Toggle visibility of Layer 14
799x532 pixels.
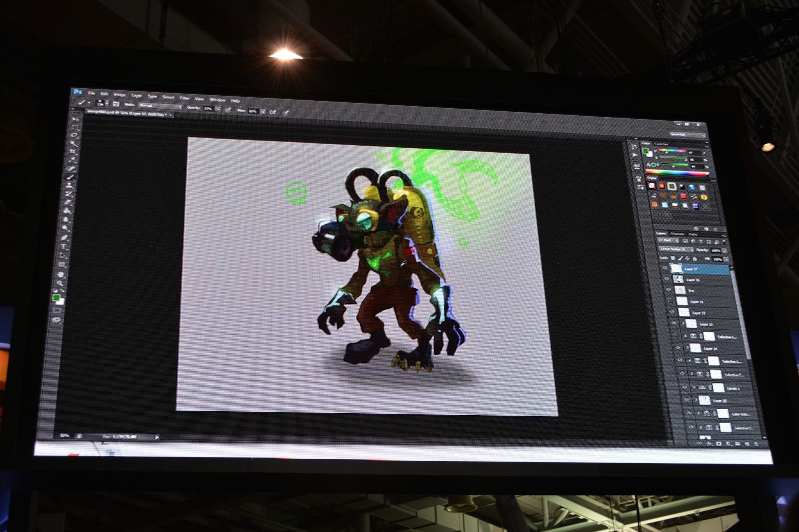point(678,347)
